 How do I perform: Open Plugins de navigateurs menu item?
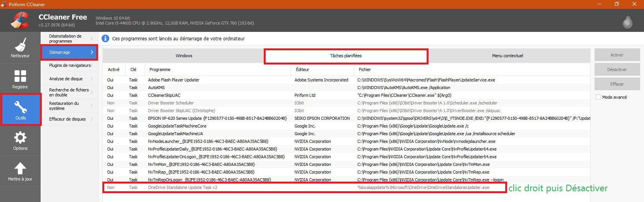[69, 65]
